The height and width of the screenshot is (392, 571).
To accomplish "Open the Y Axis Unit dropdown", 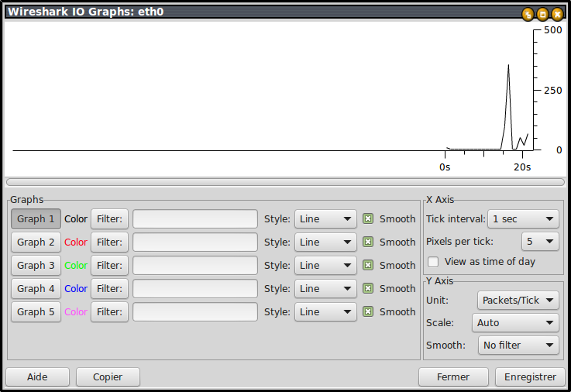I will tap(518, 301).
